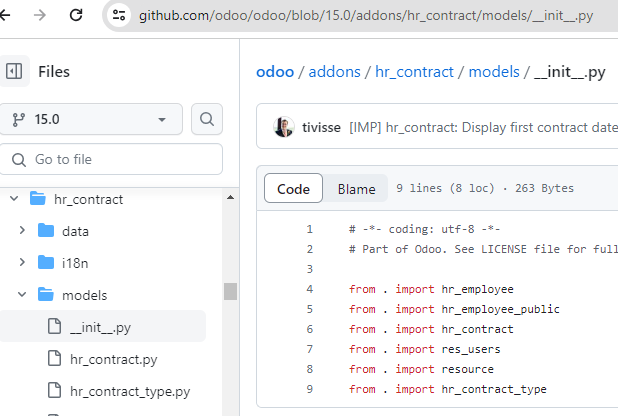Go back using the browser back arrow
This screenshot has width=618, height=416.
point(5,15)
